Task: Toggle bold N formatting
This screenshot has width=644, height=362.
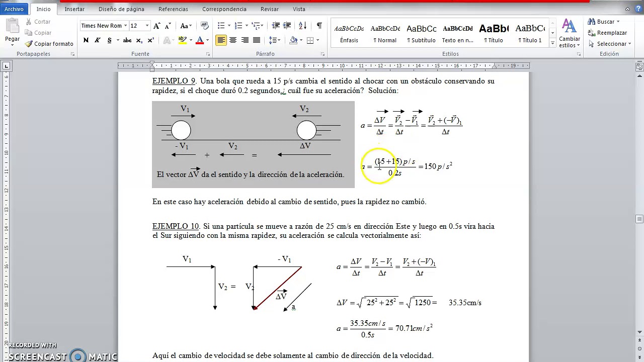Action: coord(86,40)
